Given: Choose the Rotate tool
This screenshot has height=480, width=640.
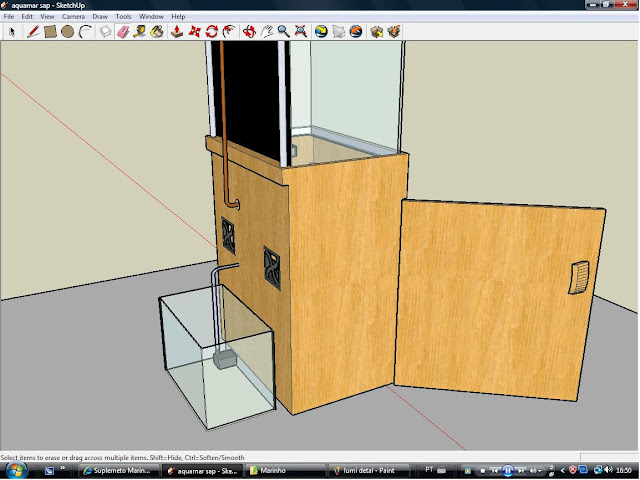Looking at the screenshot, I should pos(211,31).
